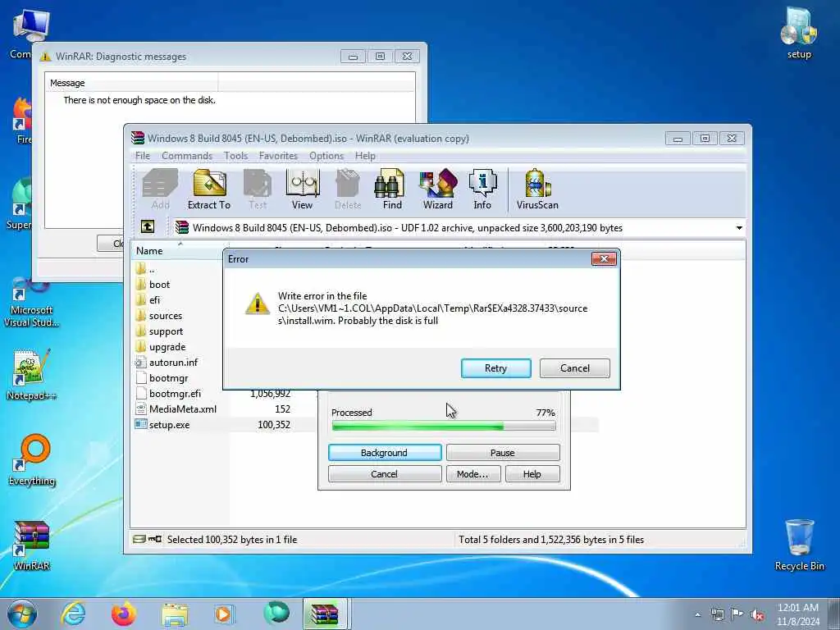The height and width of the screenshot is (630, 840).
Task: Select the bootmgr file
Action: pyautogui.click(x=168, y=377)
